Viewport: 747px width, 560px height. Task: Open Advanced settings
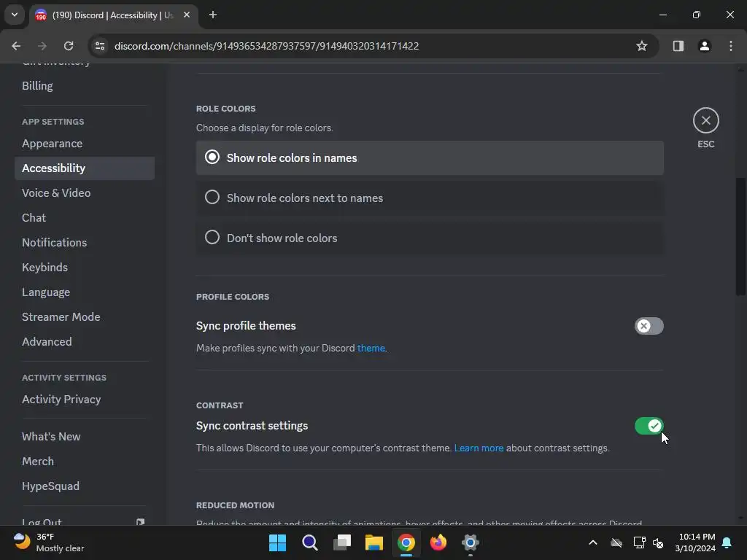[x=85, y=341]
